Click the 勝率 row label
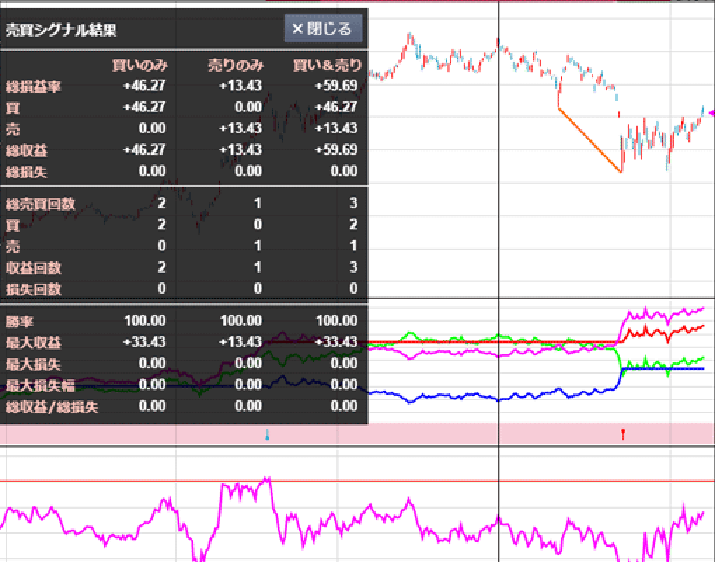 [20, 321]
